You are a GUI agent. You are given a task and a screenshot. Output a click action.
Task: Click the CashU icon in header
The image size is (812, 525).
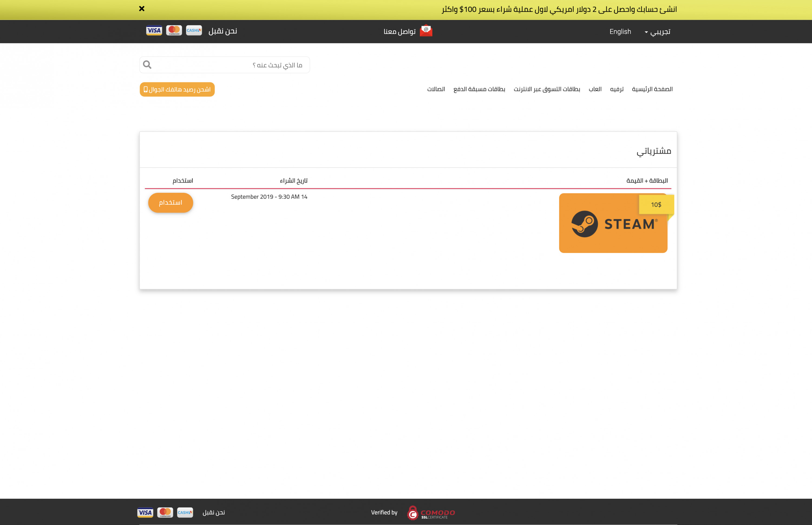coord(194,30)
